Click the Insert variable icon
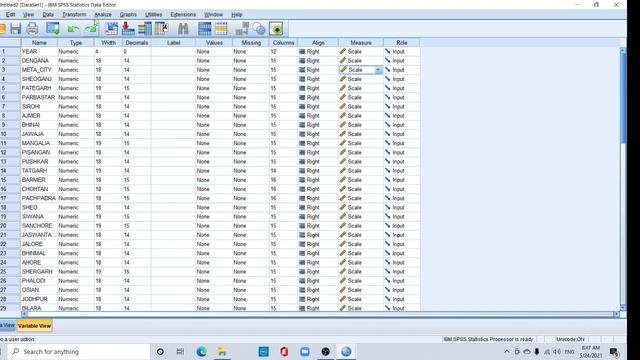 [221, 29]
